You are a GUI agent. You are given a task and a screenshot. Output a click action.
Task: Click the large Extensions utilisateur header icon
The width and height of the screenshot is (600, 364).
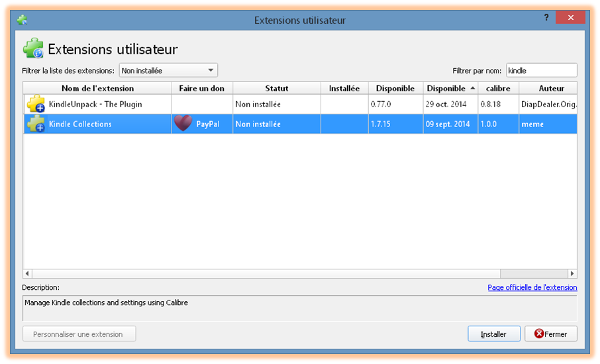coord(33,48)
